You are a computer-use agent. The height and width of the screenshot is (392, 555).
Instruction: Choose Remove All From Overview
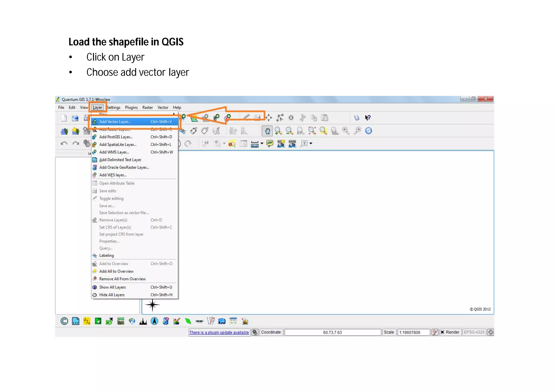135,279
